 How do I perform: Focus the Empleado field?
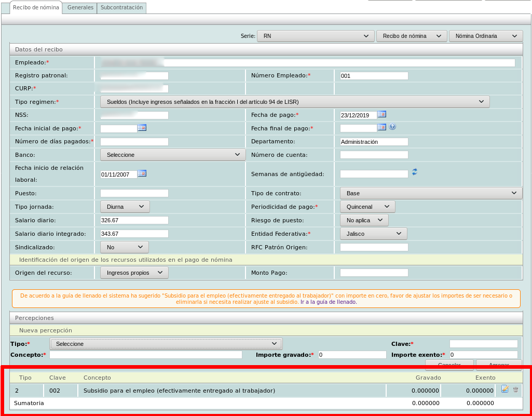[x=307, y=63]
